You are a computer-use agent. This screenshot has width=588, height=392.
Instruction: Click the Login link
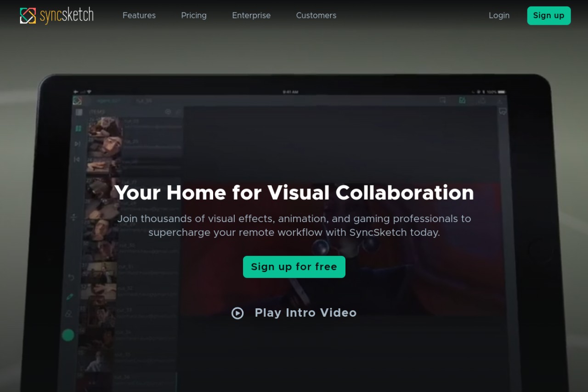coord(499,16)
